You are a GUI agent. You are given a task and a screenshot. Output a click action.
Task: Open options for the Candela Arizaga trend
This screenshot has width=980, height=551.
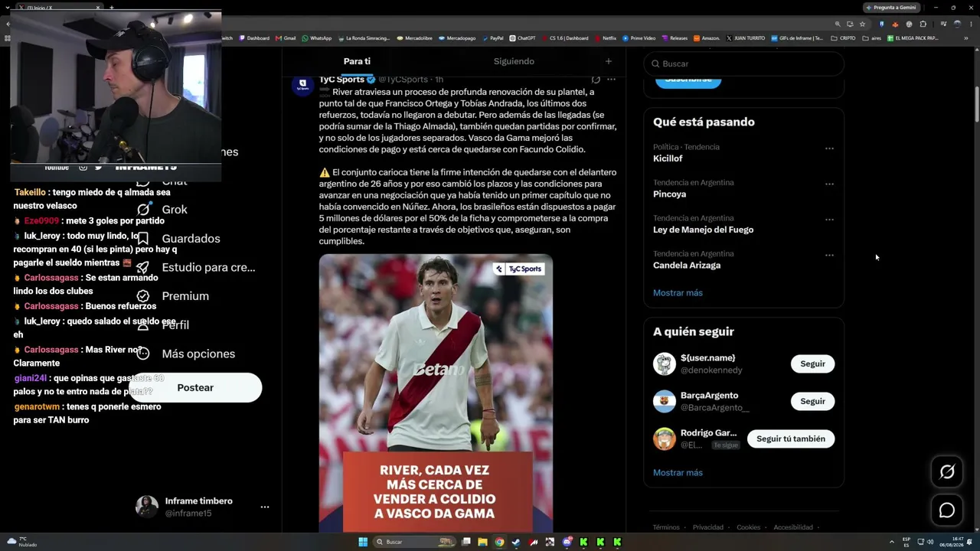point(829,256)
